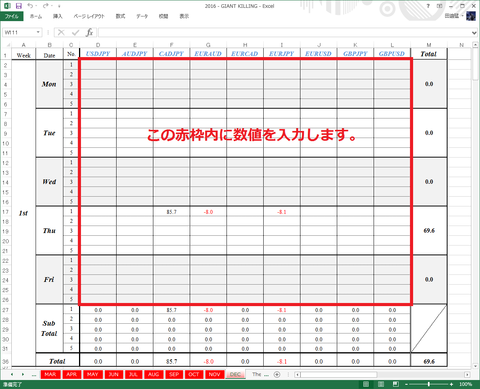This screenshot has width=480, height=389.
Task: Open the ページレイアウト ribbon tab
Action: 89,16
